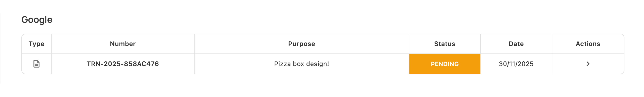
Task: Click the file type icon for the Pizza box row
Action: point(37,64)
